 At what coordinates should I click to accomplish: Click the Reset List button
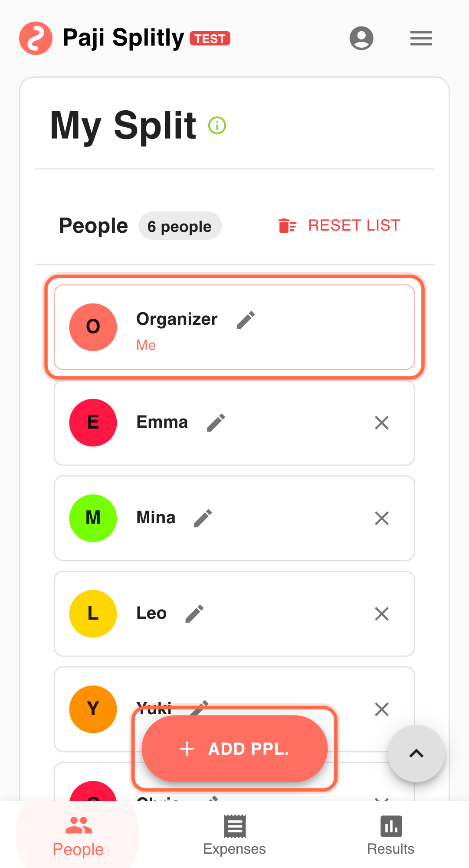pyautogui.click(x=339, y=226)
